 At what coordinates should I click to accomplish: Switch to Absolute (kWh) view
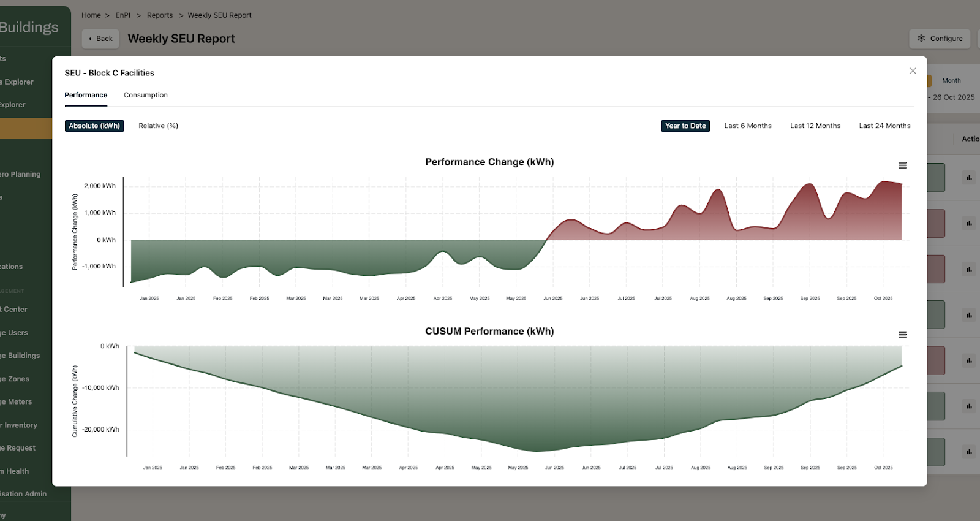coord(94,126)
